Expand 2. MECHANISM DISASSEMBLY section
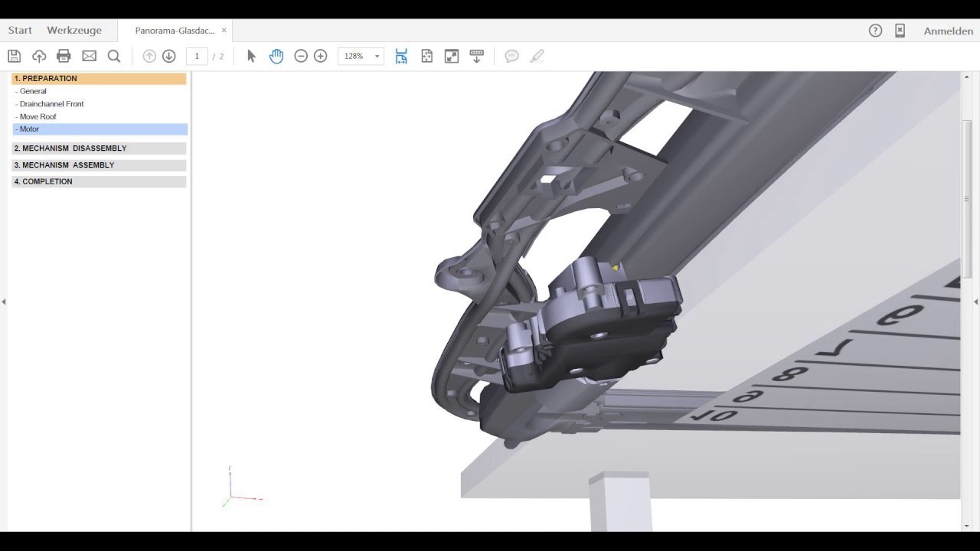This screenshot has height=551, width=980. 99,148
